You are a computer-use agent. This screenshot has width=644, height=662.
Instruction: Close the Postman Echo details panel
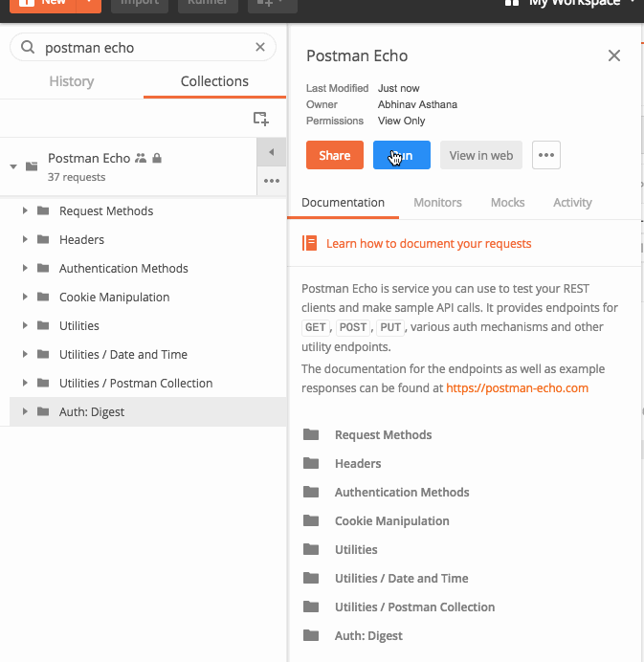(x=613, y=55)
